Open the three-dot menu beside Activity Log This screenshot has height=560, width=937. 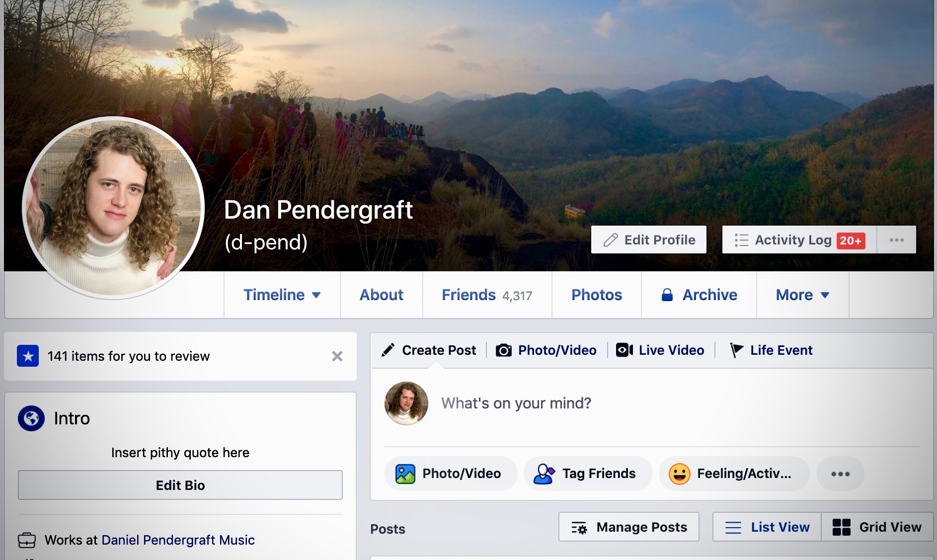point(897,240)
